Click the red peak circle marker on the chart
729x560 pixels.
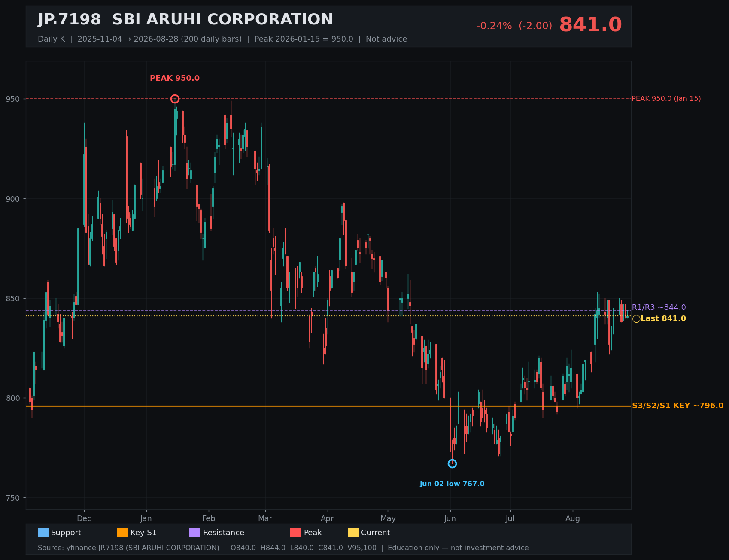[x=175, y=99]
